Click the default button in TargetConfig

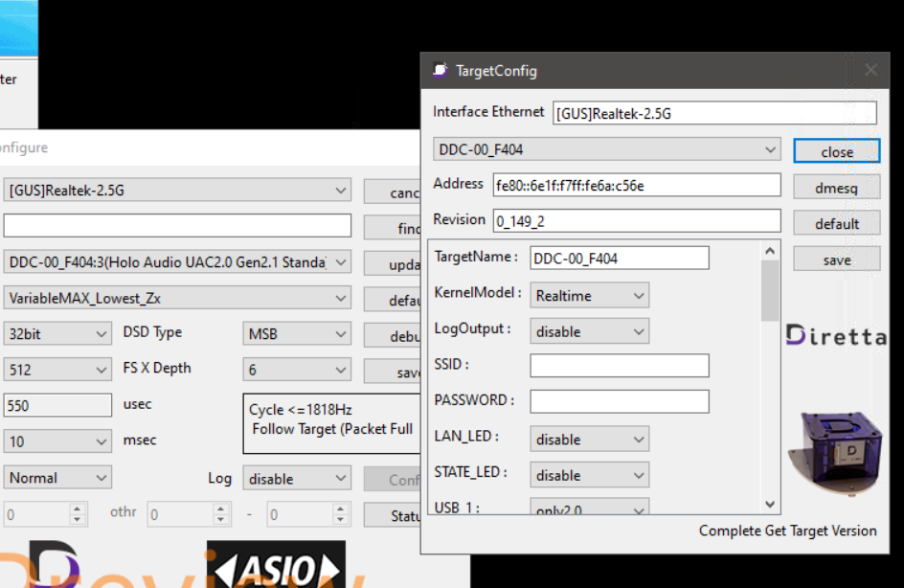(x=836, y=224)
